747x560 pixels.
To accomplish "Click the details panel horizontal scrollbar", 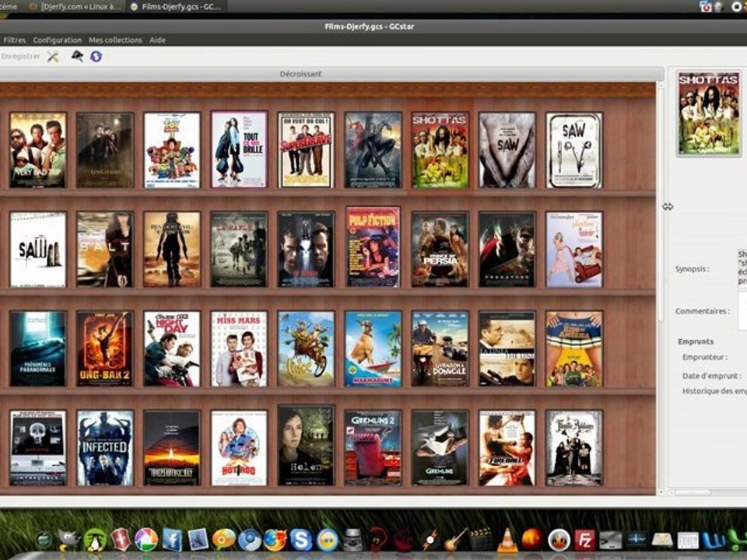I will [709, 492].
